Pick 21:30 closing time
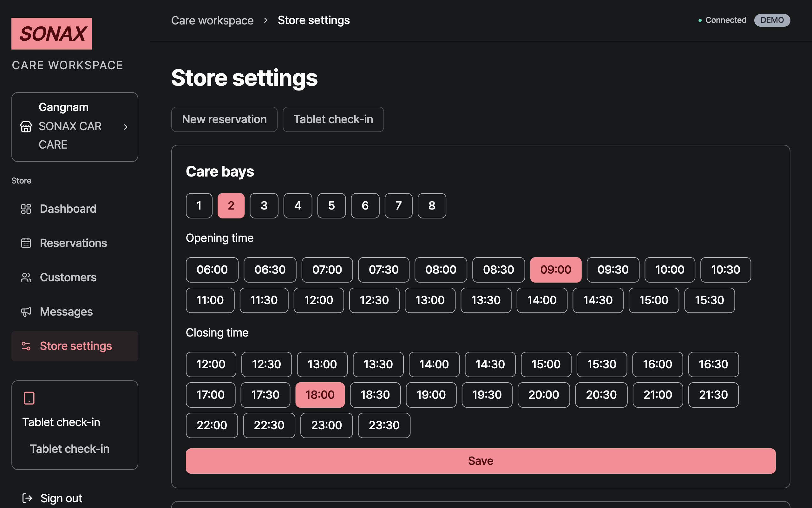Image resolution: width=812 pixels, height=508 pixels. point(713,394)
